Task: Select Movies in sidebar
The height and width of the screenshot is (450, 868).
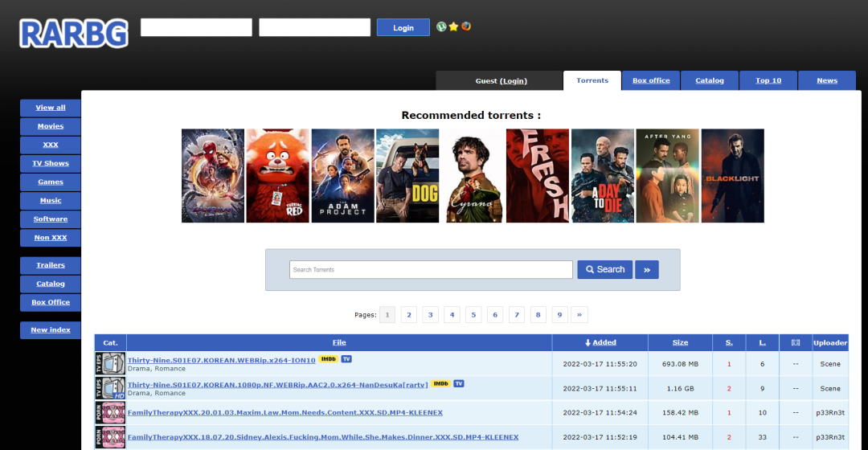Action: (51, 126)
